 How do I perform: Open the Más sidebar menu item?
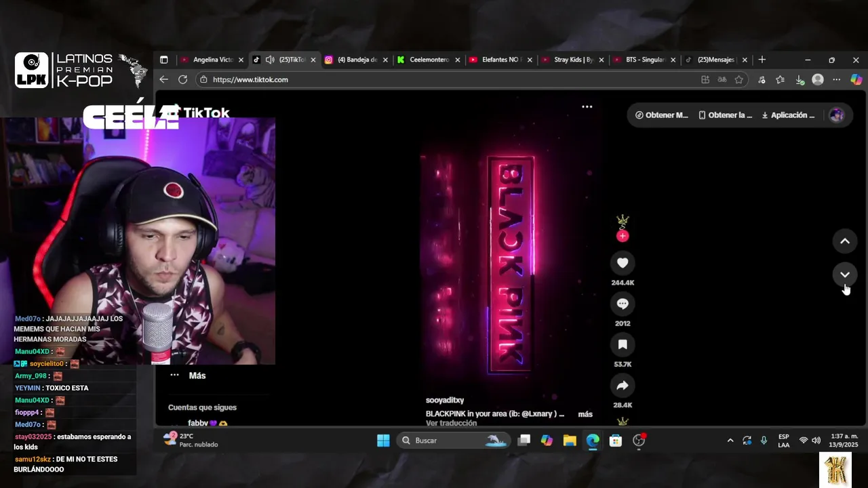[189, 375]
